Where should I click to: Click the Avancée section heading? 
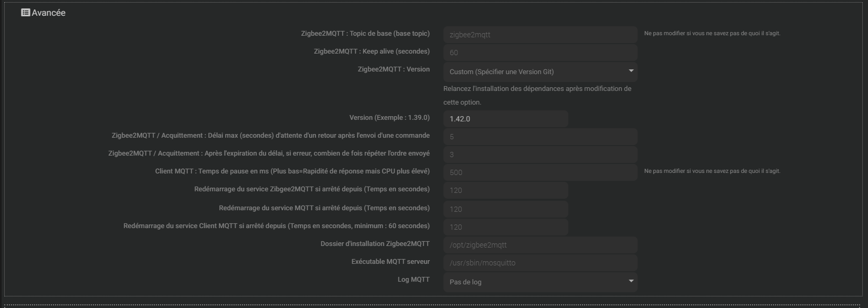48,13
